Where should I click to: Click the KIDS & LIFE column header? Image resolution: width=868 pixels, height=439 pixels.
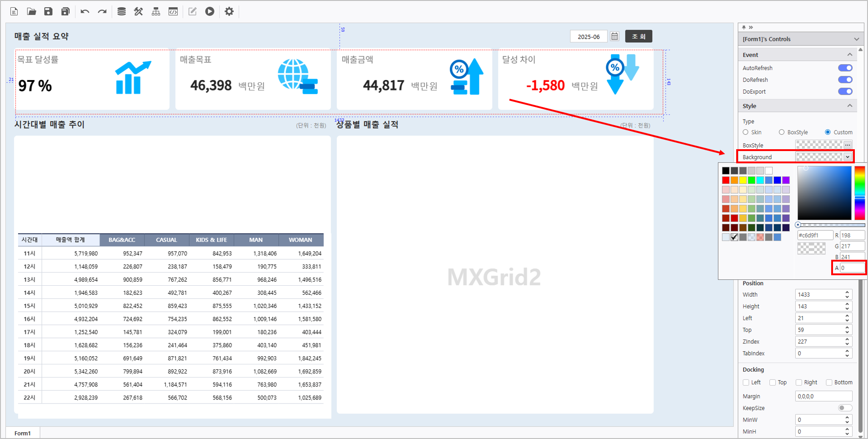(x=211, y=240)
